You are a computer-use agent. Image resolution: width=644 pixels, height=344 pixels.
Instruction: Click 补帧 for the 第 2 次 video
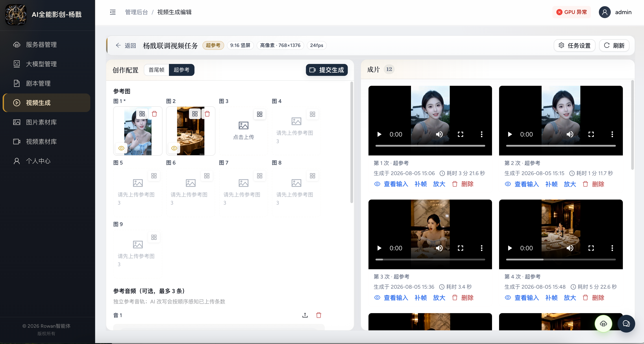pyautogui.click(x=551, y=184)
